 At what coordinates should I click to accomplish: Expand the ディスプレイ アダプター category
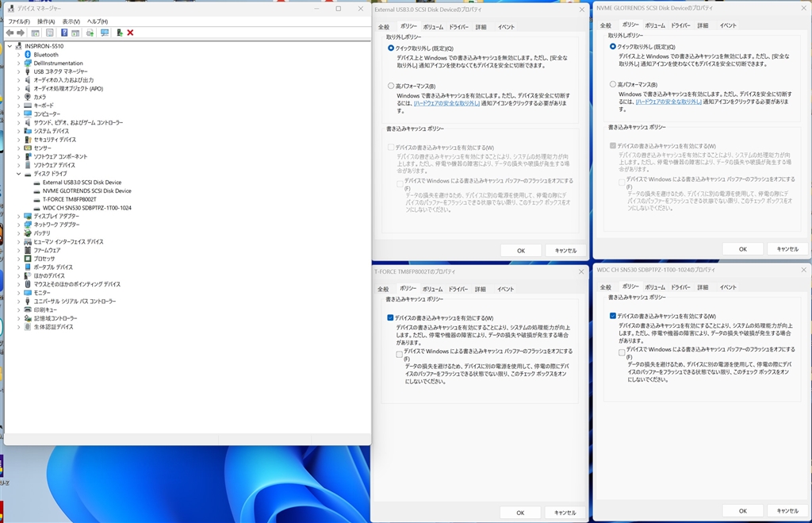point(19,216)
